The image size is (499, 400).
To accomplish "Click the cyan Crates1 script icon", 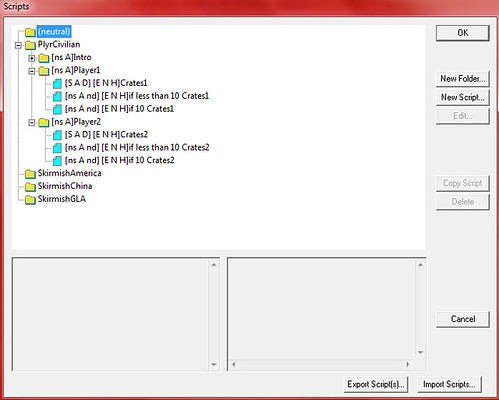I will click(57, 83).
